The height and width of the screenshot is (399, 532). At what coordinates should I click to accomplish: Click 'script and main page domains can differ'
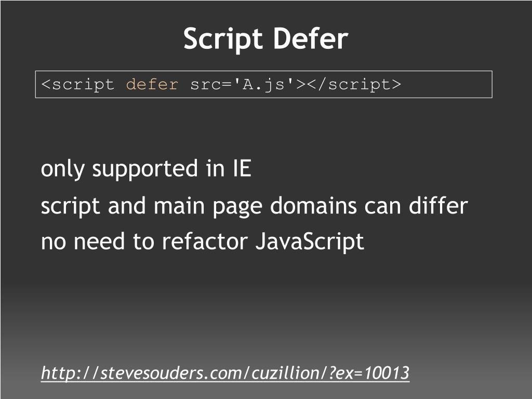pyautogui.click(x=255, y=206)
